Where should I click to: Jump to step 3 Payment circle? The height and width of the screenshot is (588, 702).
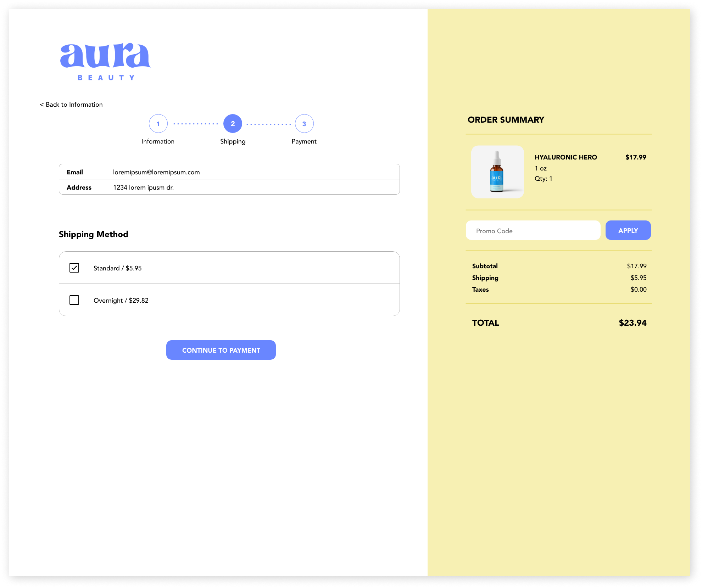pyautogui.click(x=304, y=124)
